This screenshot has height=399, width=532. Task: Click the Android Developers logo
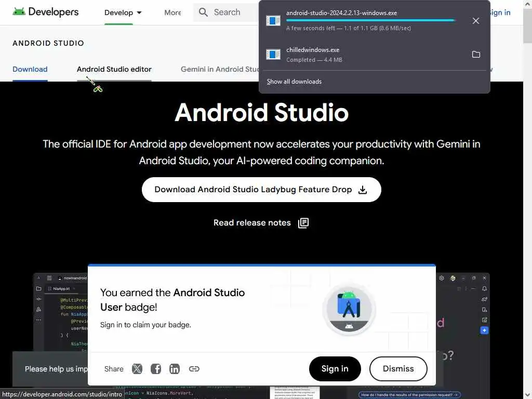[x=46, y=12]
